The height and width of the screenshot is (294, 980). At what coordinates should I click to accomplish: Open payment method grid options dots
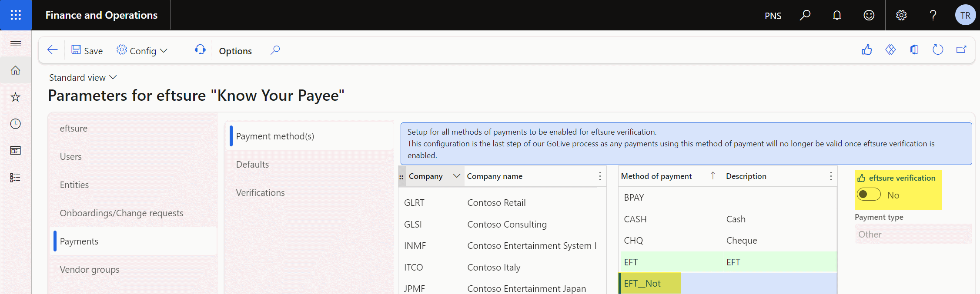[831, 176]
